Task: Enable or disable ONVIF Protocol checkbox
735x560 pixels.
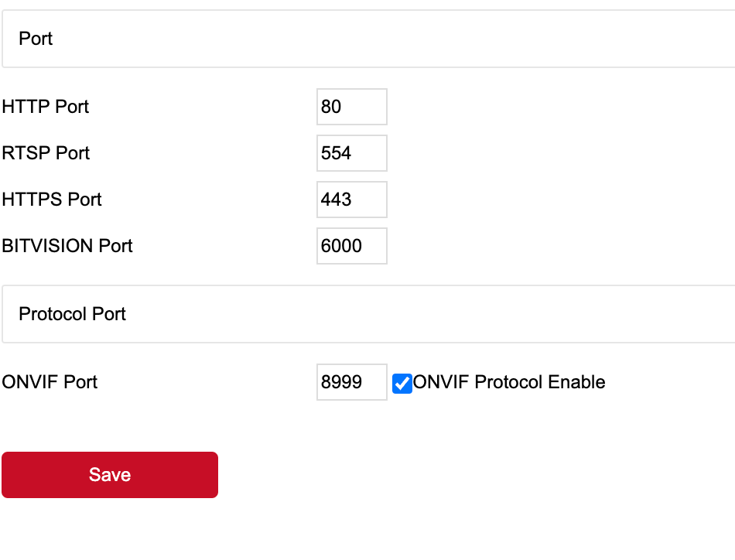Action: pos(402,383)
